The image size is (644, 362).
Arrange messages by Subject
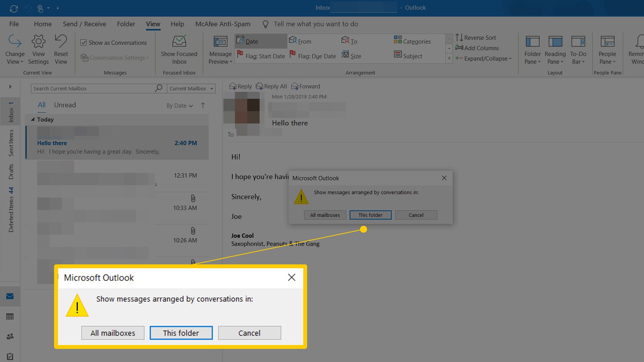click(408, 56)
